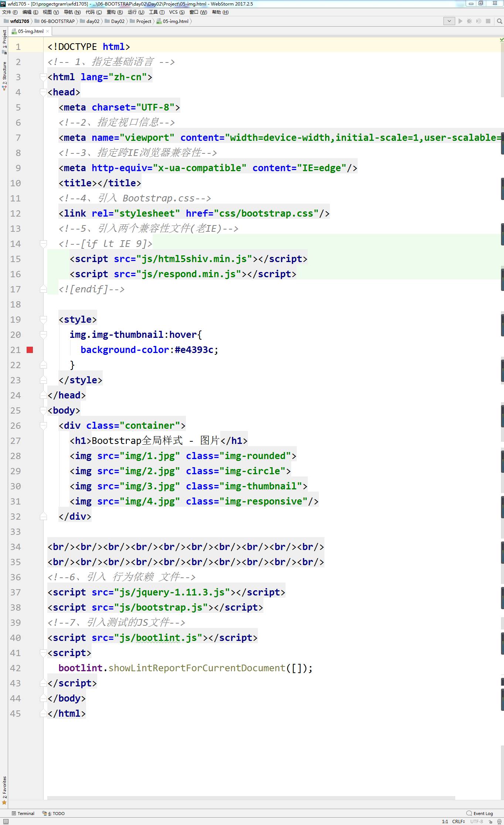Click the #e4393c color value on line 21
This screenshot has width=504, height=825.
tap(194, 350)
